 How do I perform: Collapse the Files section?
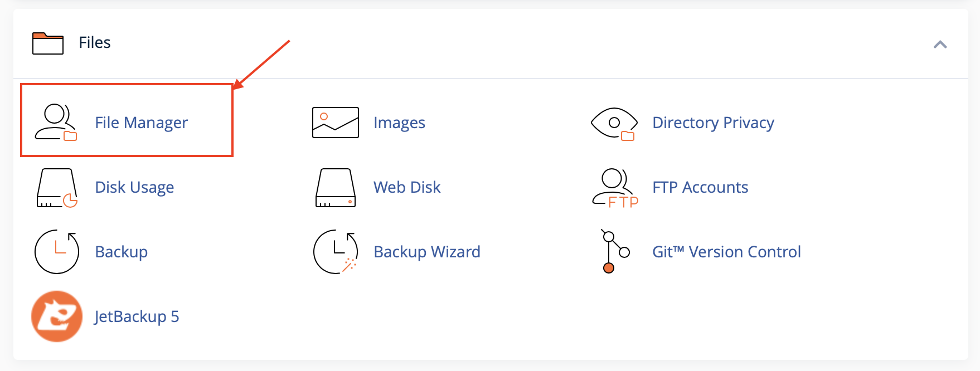(x=940, y=43)
